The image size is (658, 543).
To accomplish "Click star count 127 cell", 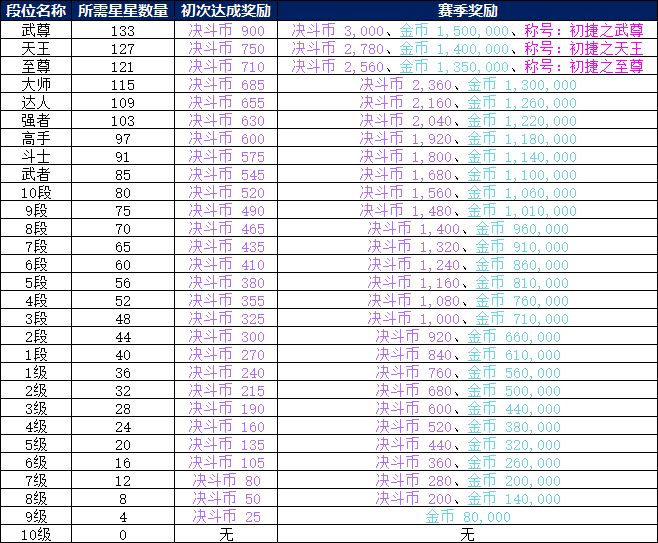I will 123,48.
